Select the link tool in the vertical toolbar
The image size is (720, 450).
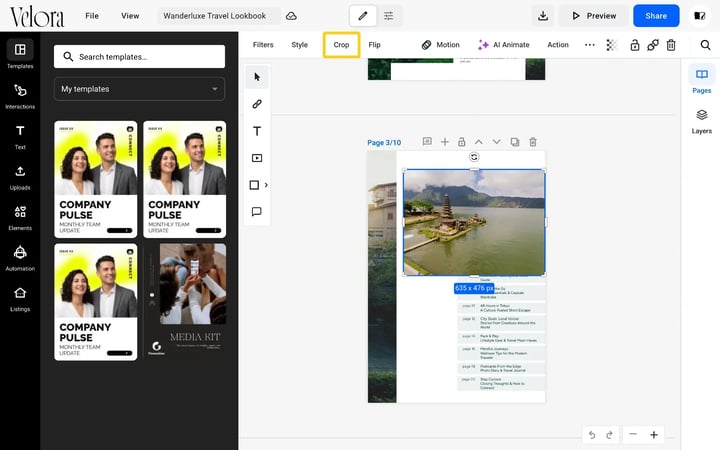pyautogui.click(x=257, y=104)
